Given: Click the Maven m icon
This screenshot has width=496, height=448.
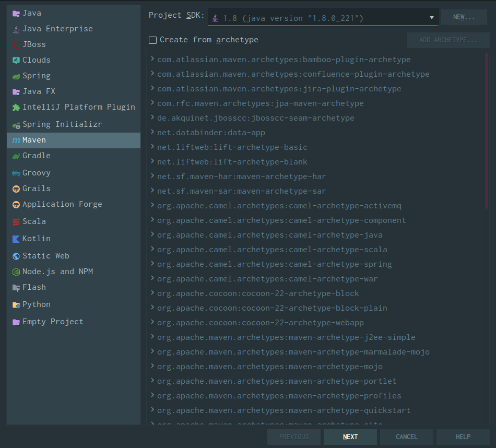Looking at the screenshot, I should tap(16, 140).
